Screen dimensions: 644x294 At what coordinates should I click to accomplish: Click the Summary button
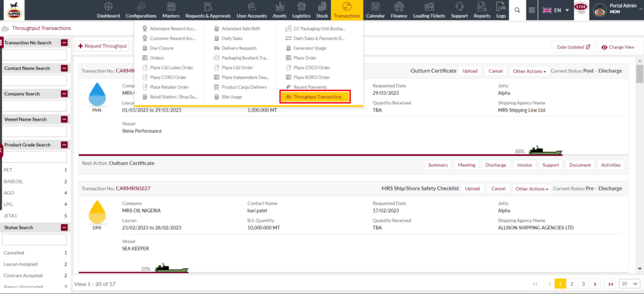[438, 165]
